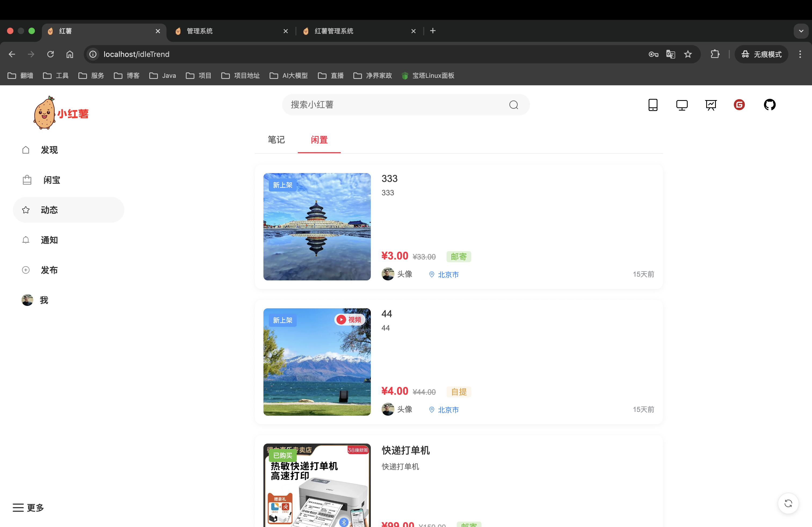Click the desktop monitor icon in header
Viewport: 812px width, 527px height.
point(682,105)
